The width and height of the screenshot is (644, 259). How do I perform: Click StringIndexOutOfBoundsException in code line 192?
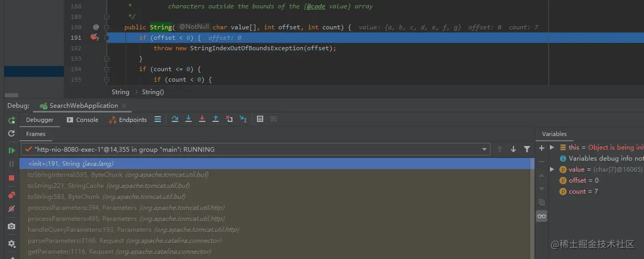click(247, 48)
